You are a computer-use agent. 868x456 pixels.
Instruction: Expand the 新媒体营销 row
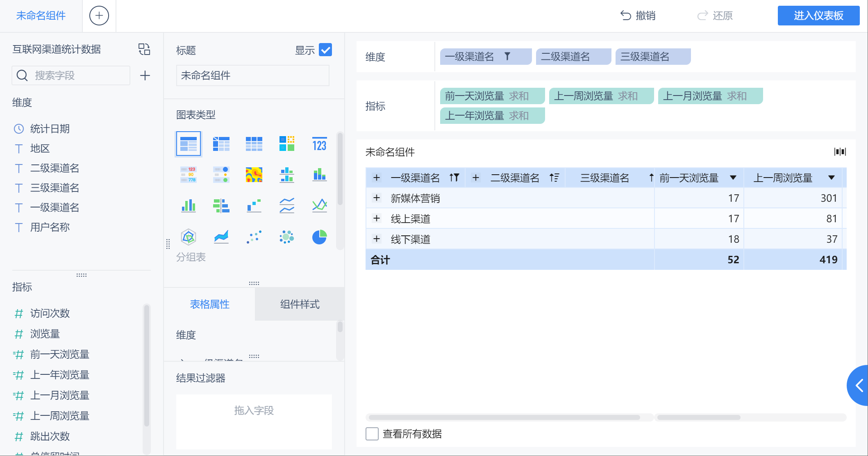pos(377,198)
